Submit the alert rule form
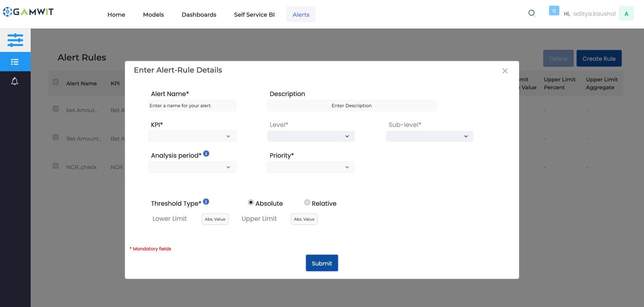 322,263
